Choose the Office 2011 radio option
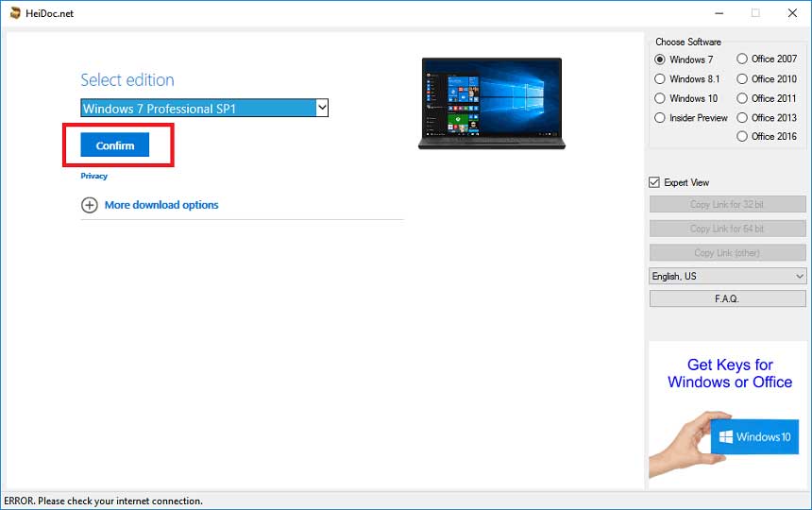Image resolution: width=812 pixels, height=510 pixels. click(x=742, y=98)
